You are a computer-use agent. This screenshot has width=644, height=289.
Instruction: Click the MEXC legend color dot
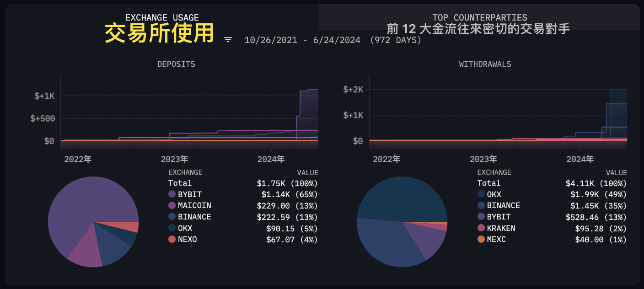click(x=481, y=239)
